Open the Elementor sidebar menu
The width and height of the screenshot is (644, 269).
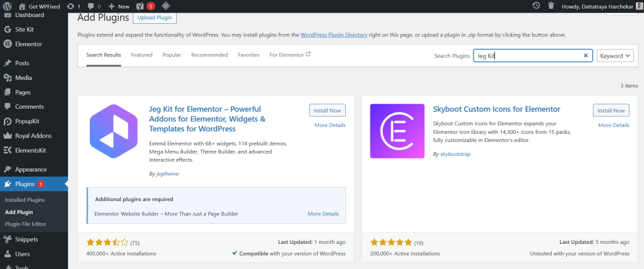tap(28, 44)
